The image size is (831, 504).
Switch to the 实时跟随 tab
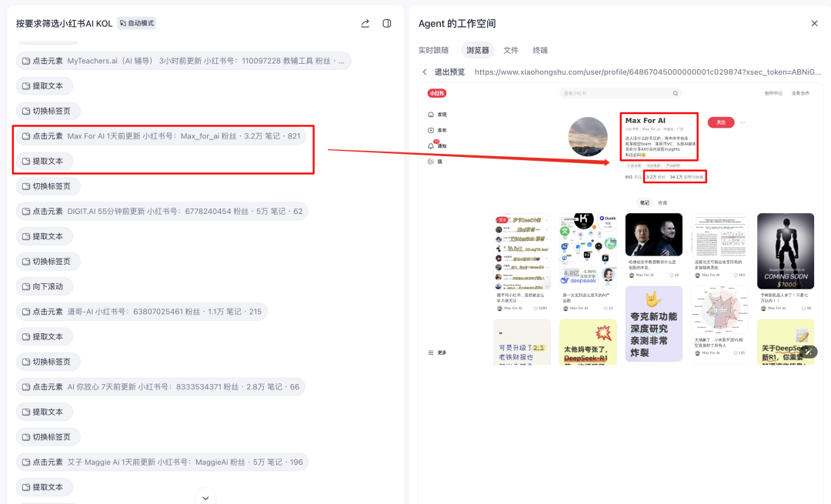coord(433,50)
